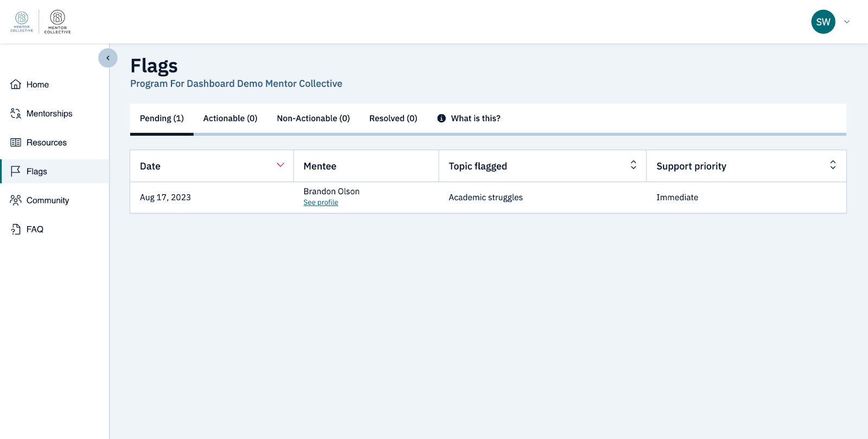The image size is (868, 439).
Task: Switch to the Actionable (0) tab
Action: [x=230, y=118]
